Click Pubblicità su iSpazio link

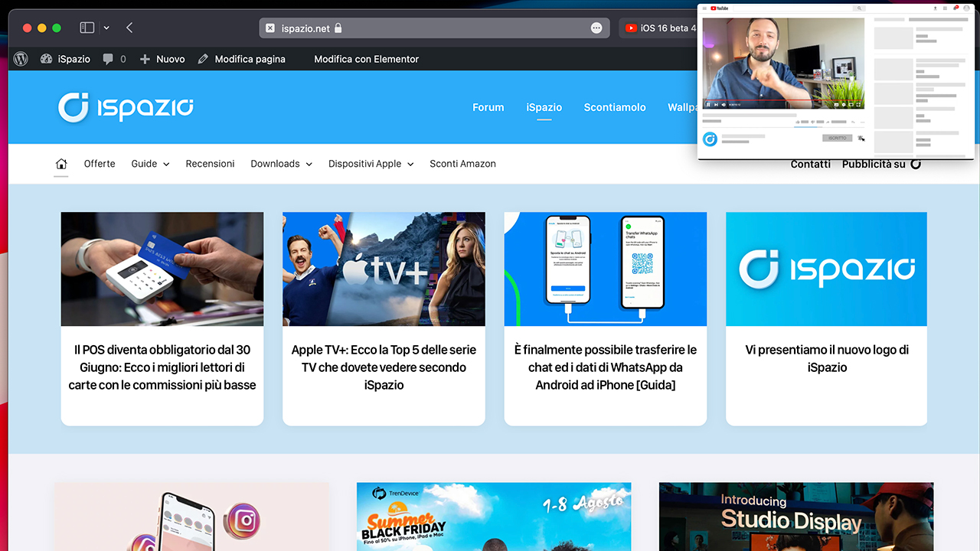point(881,164)
